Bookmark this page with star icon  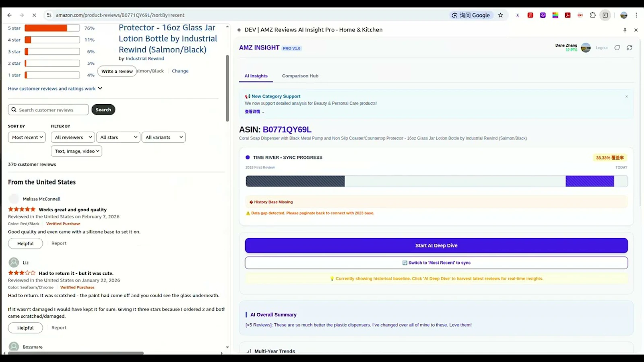click(x=501, y=15)
